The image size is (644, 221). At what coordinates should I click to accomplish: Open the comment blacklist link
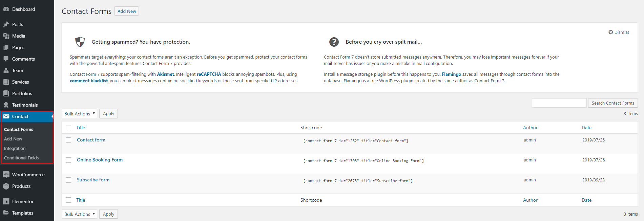[x=89, y=81]
